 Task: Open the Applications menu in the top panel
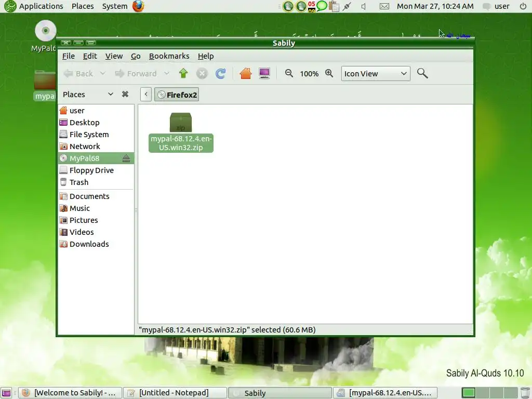(x=41, y=6)
